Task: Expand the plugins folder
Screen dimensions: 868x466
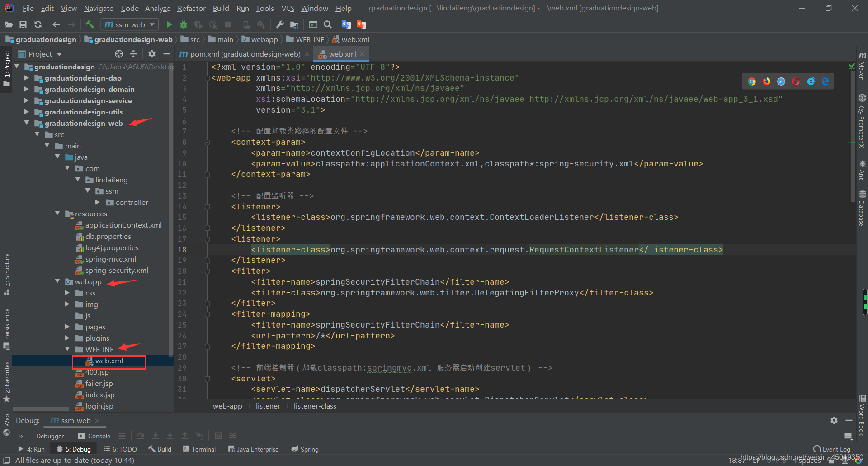Action: point(67,338)
